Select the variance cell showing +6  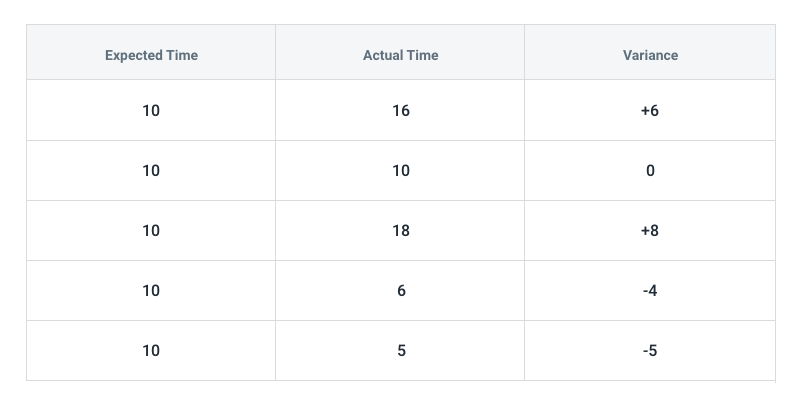[650, 110]
